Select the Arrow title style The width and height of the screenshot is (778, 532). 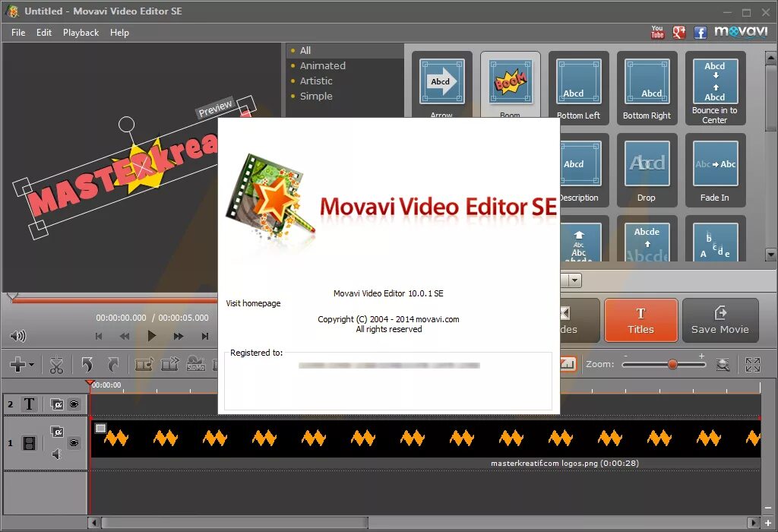point(441,85)
